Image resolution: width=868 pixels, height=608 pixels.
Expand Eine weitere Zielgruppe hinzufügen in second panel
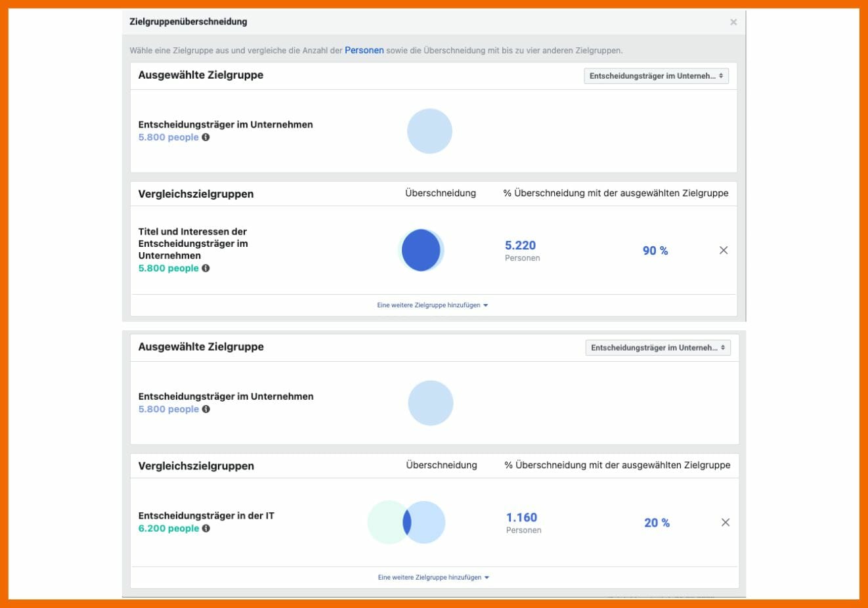(x=433, y=577)
